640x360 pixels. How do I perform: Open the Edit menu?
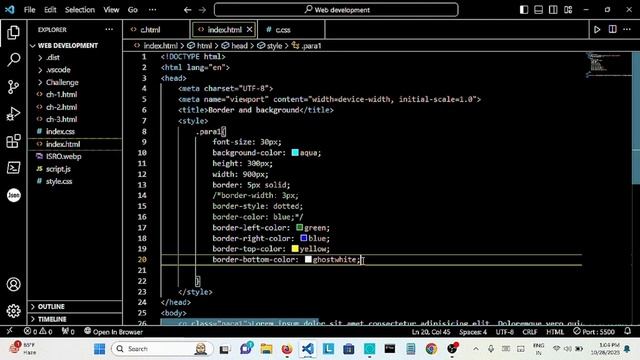point(50,10)
